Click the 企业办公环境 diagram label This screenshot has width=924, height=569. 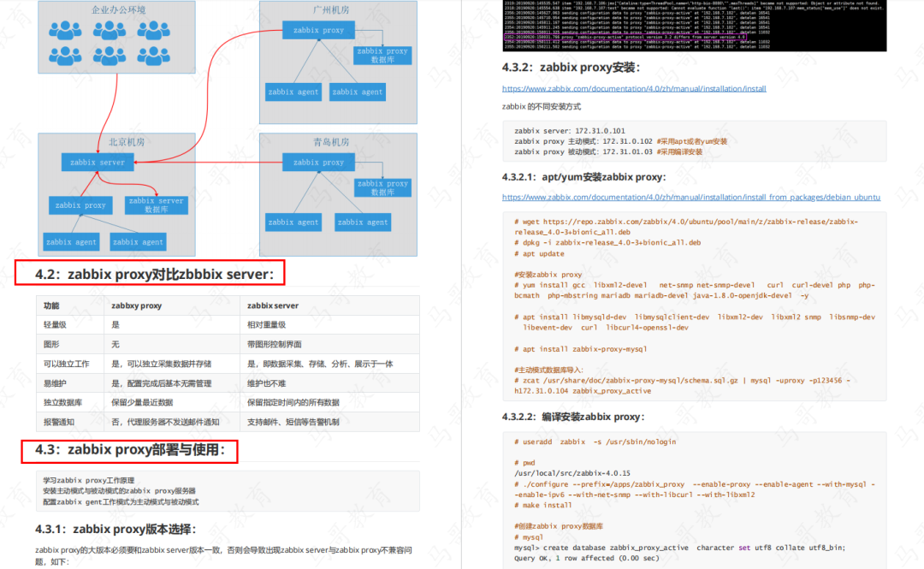pyautogui.click(x=118, y=10)
